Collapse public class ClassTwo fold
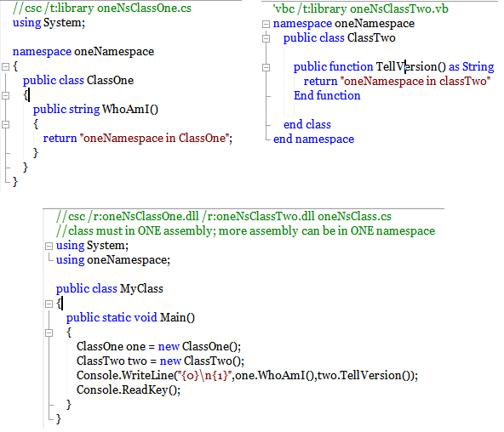The width and height of the screenshot is (504, 432). coord(266,38)
